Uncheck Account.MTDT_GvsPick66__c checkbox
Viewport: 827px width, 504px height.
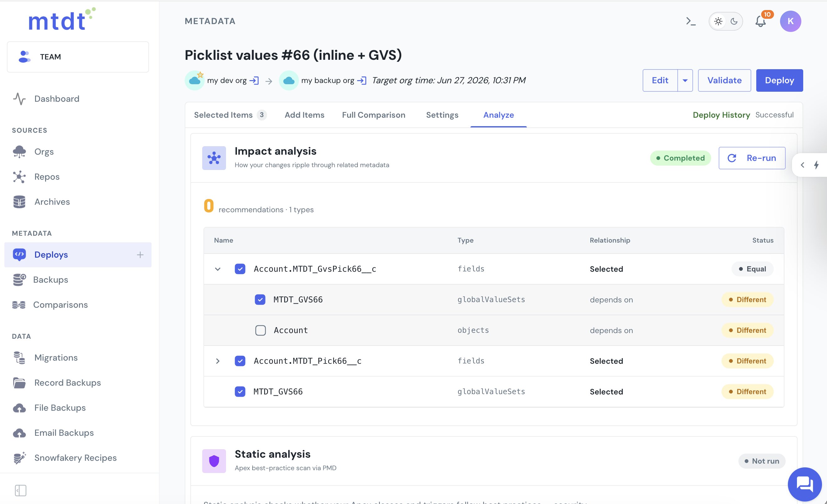click(240, 269)
